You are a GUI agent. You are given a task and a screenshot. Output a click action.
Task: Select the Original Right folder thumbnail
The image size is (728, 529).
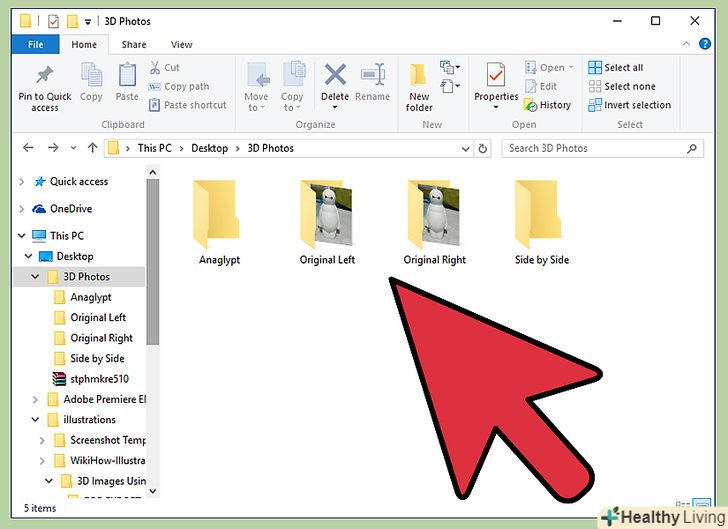point(435,222)
